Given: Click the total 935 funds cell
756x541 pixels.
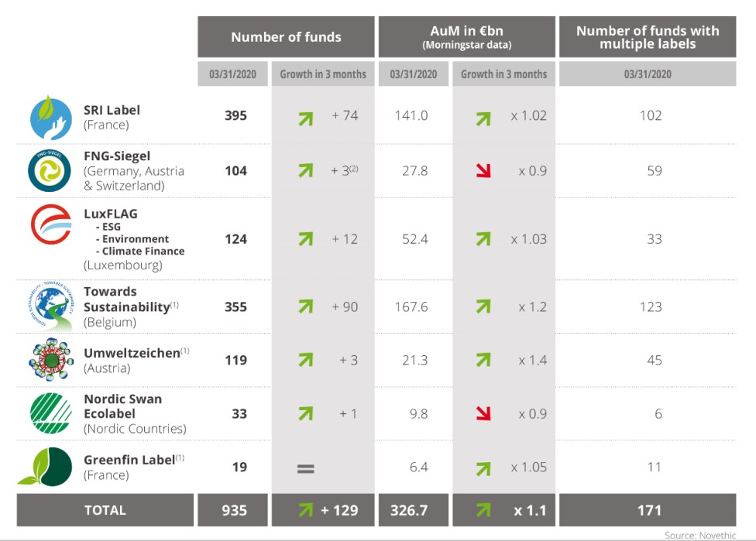Looking at the screenshot, I should (x=234, y=510).
